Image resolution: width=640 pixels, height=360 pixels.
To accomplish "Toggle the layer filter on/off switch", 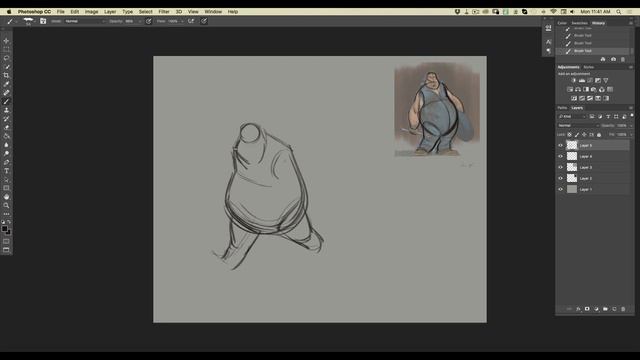I will point(632,116).
